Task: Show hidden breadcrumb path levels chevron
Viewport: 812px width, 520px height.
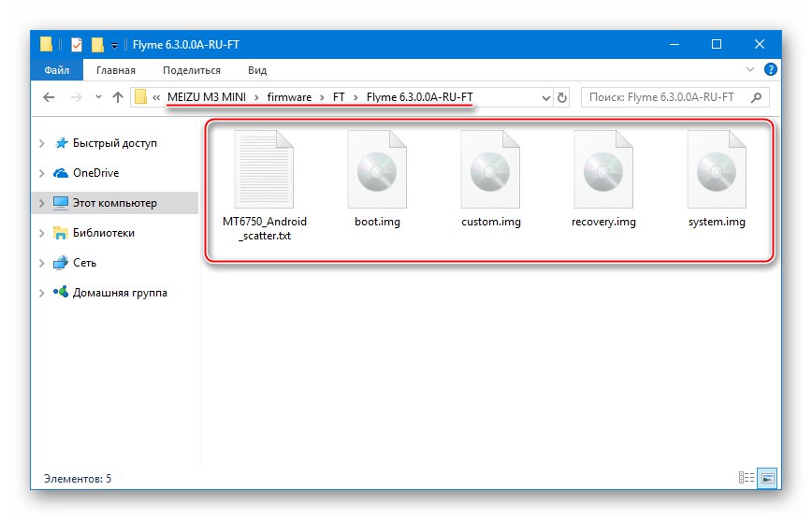Action: [156, 97]
